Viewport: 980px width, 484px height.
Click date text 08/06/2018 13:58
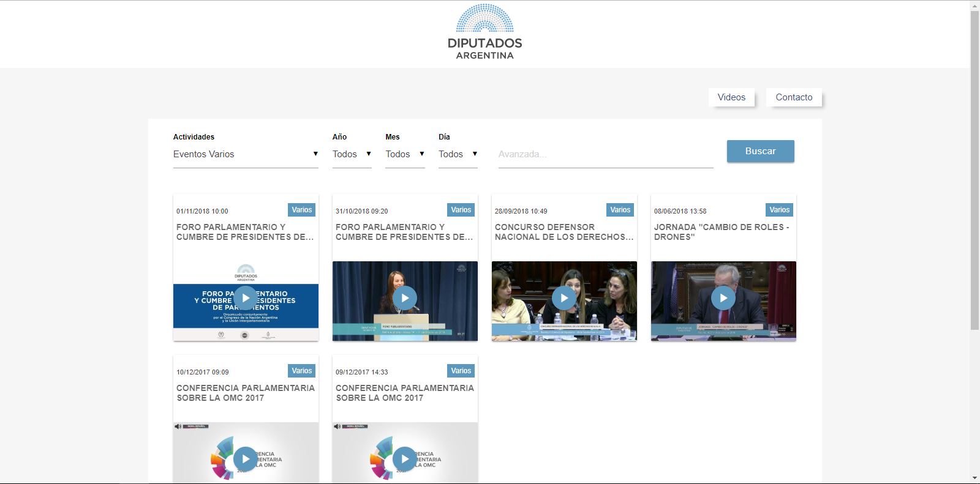point(680,211)
